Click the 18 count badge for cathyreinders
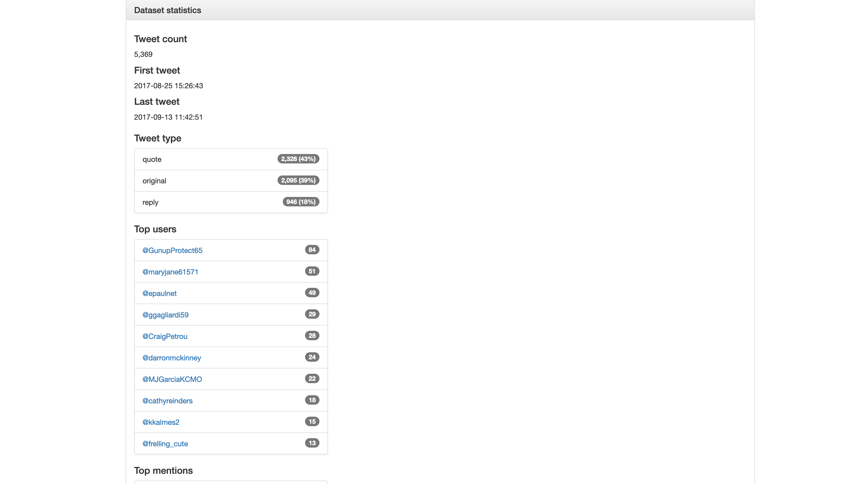The image size is (868, 484). [312, 400]
